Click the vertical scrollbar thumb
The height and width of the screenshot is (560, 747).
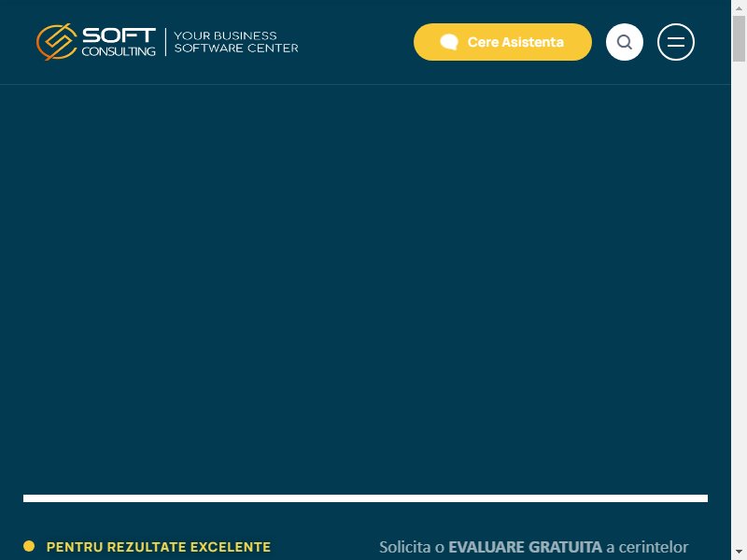pyautogui.click(x=739, y=38)
